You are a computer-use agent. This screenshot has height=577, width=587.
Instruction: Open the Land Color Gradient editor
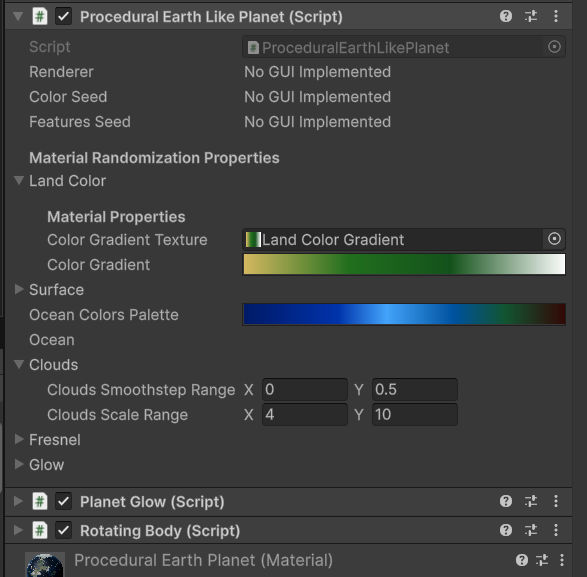[x=404, y=264]
